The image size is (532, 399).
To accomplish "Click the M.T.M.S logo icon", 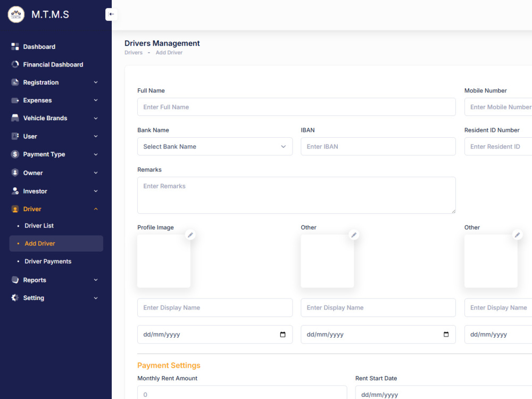I will tap(16, 14).
